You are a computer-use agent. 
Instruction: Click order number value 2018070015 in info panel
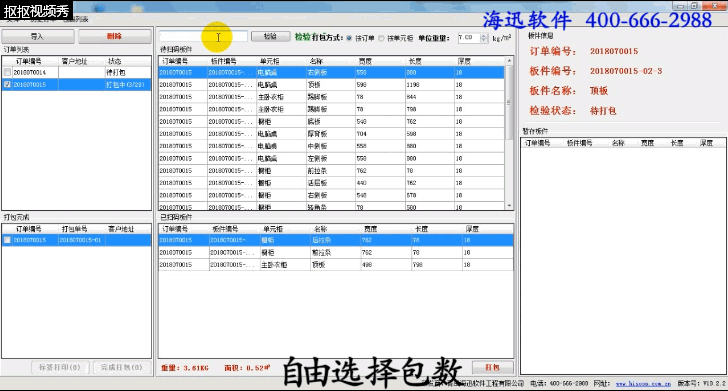pos(614,52)
